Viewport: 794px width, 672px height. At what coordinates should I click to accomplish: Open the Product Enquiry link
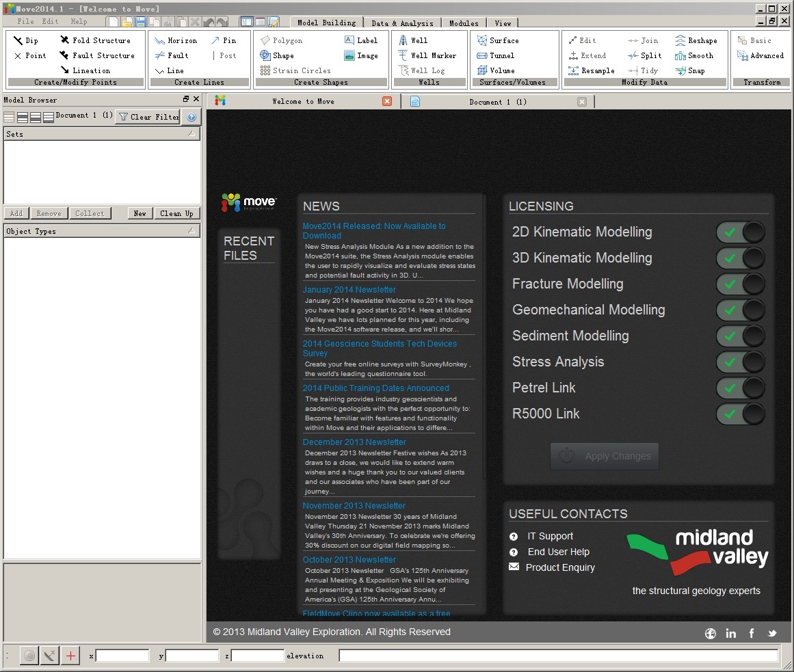(x=560, y=567)
